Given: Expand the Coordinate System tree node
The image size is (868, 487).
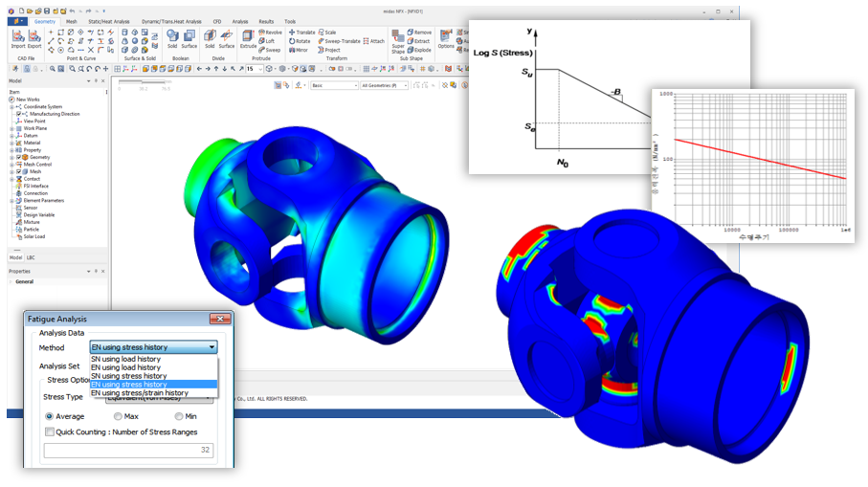Looking at the screenshot, I should (x=11, y=107).
